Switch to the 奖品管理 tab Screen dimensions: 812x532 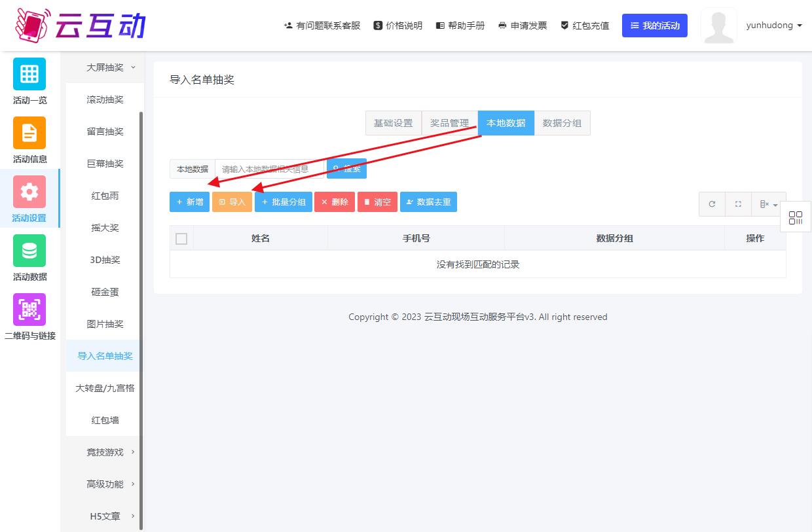coord(449,122)
